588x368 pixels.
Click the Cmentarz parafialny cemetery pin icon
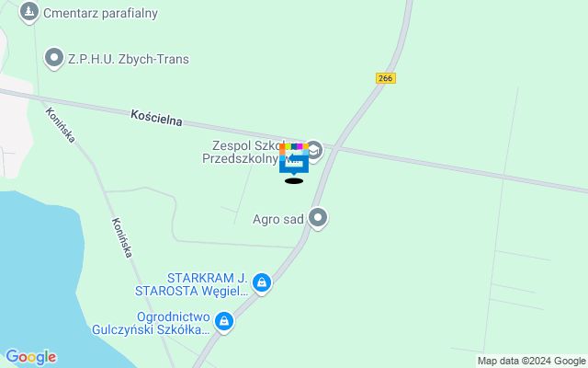(28, 12)
